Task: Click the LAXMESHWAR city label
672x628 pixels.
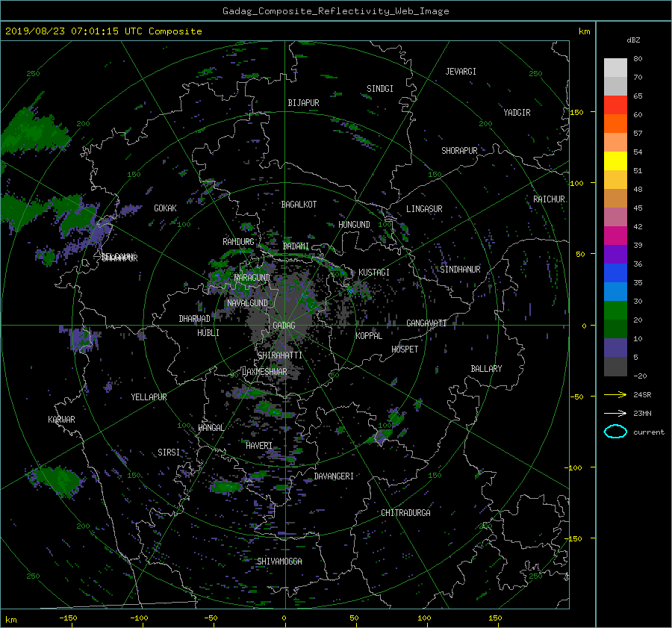Action: pos(264,372)
